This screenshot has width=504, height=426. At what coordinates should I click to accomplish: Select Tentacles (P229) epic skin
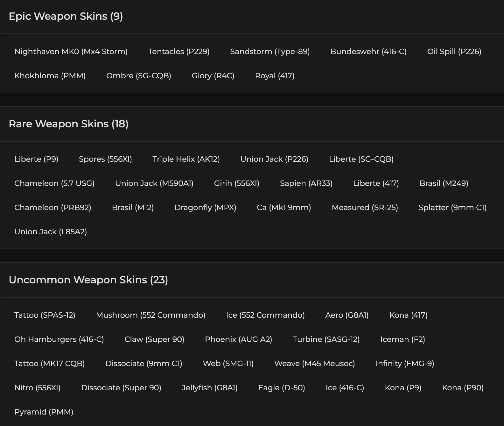(x=178, y=52)
